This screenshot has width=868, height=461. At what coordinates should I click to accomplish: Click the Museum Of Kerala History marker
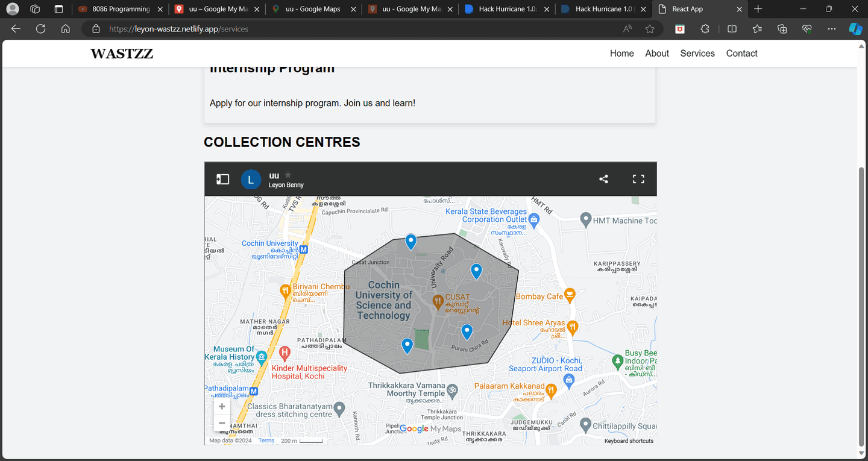(262, 357)
